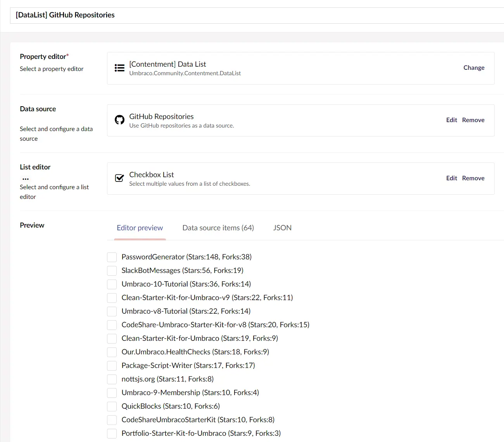504x442 pixels.
Task: Edit the Checkbox List editor
Action: [451, 178]
